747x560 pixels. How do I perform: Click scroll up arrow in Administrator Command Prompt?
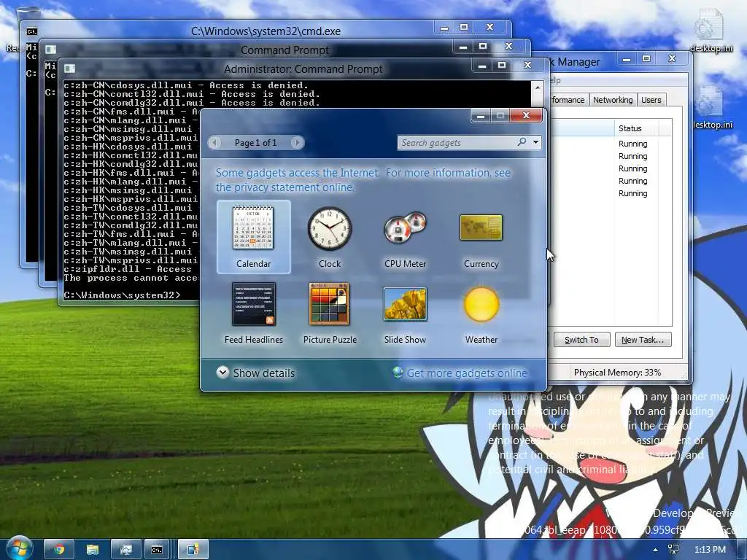click(x=538, y=87)
